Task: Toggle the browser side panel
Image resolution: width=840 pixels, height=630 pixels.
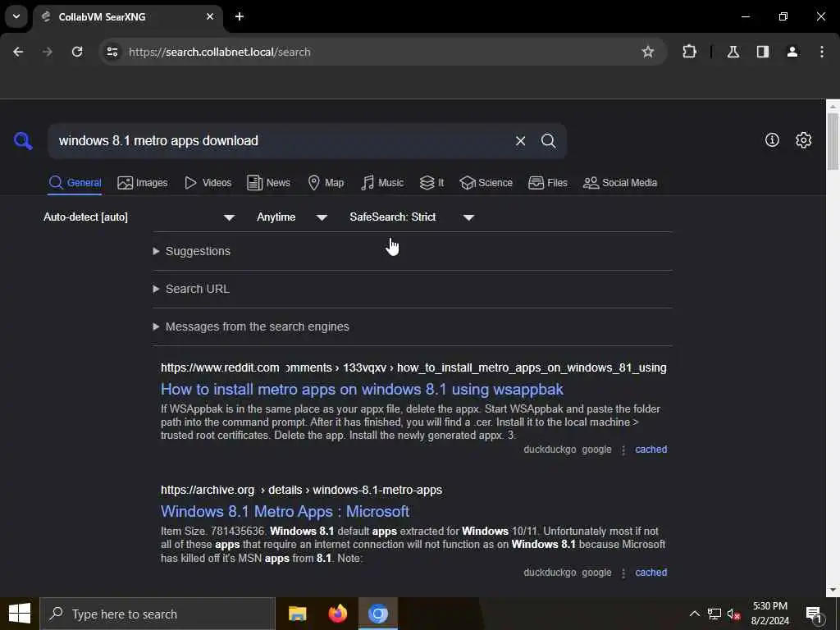Action: pos(763,52)
